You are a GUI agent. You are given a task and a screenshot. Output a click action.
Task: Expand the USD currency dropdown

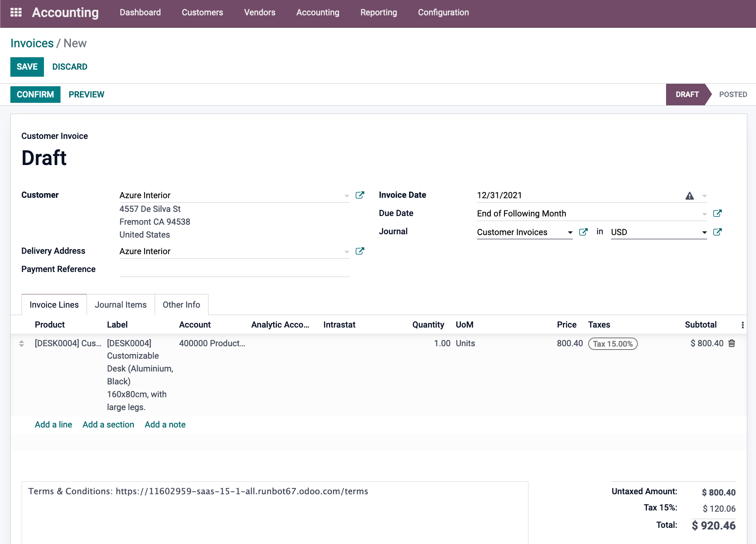coord(704,233)
